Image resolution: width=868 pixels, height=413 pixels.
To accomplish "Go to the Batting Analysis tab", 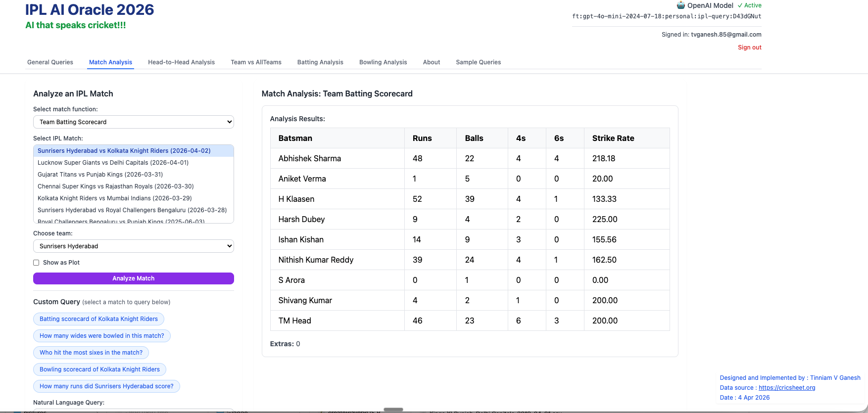I will [x=320, y=62].
